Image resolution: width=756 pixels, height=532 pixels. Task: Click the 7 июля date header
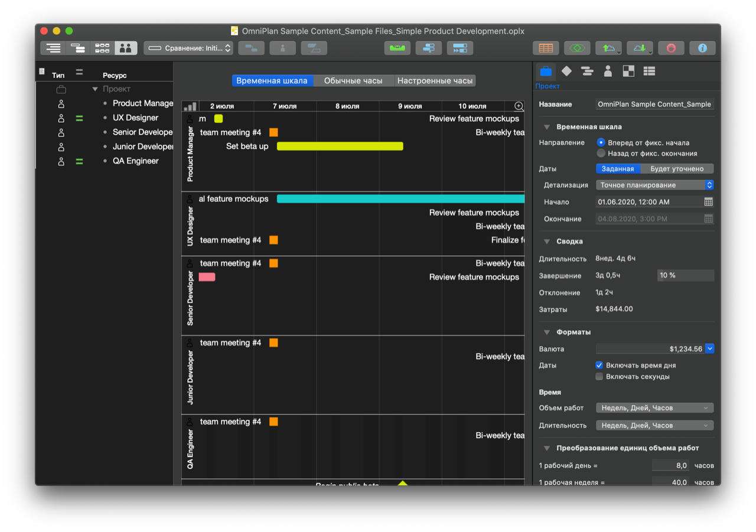click(284, 106)
